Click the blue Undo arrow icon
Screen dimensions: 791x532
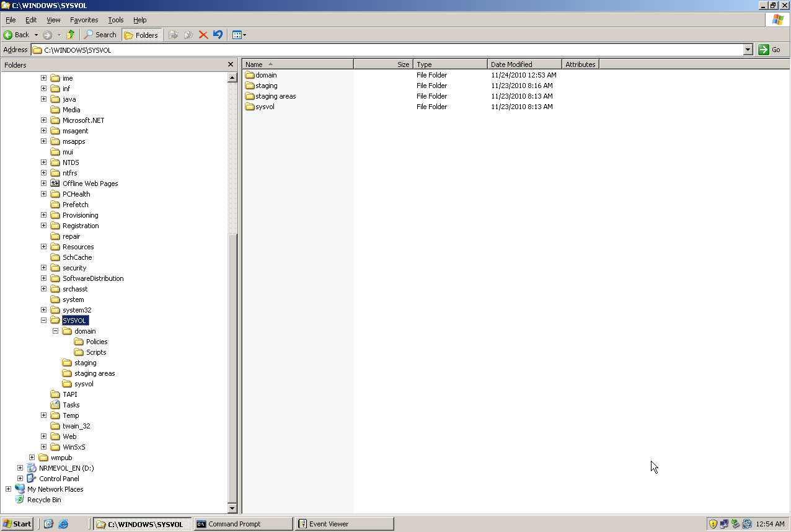tap(218, 35)
